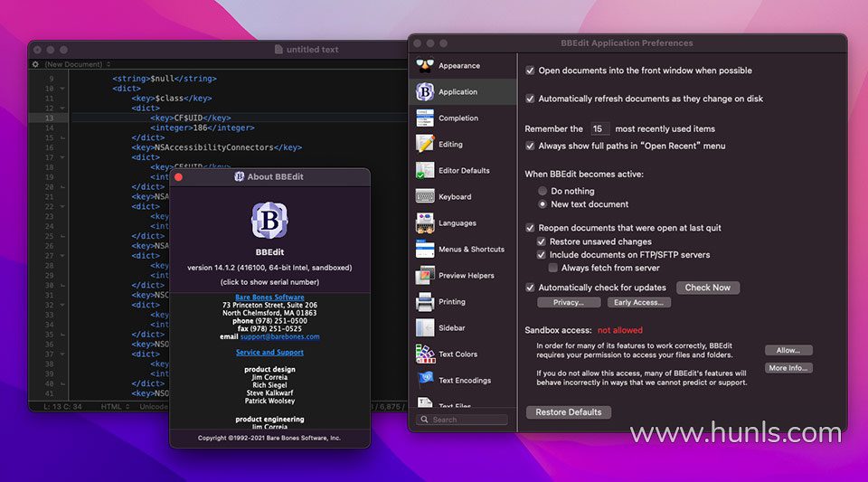Open the '(New Document)' popup in navigation bar

(x=78, y=64)
